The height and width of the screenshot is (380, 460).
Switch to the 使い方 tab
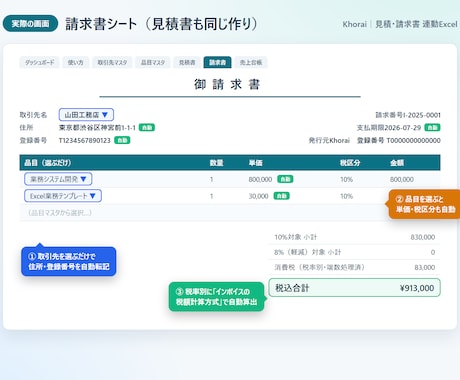[x=76, y=62]
